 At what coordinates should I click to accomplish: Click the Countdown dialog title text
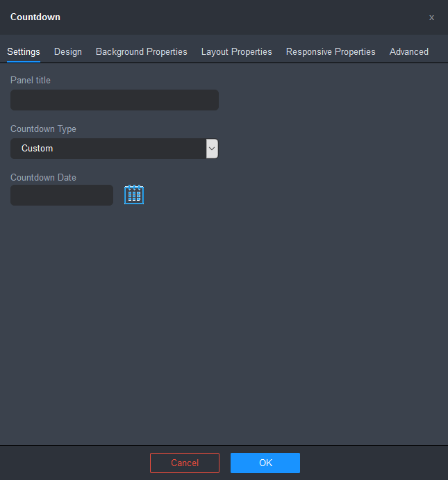pyautogui.click(x=35, y=17)
